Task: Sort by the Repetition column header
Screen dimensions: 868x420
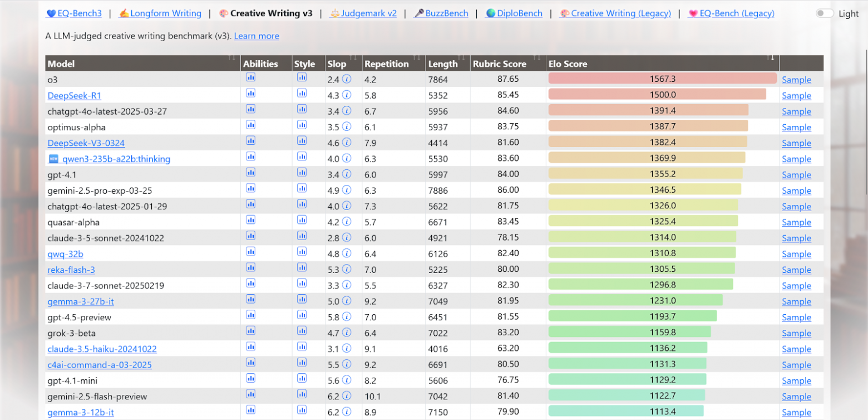Action: (x=386, y=64)
